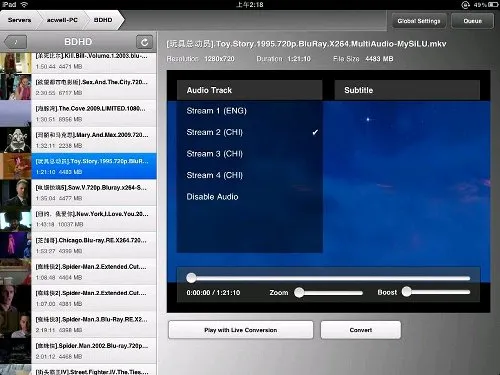
Task: Start Play with Live Conversion
Action: coord(241,330)
